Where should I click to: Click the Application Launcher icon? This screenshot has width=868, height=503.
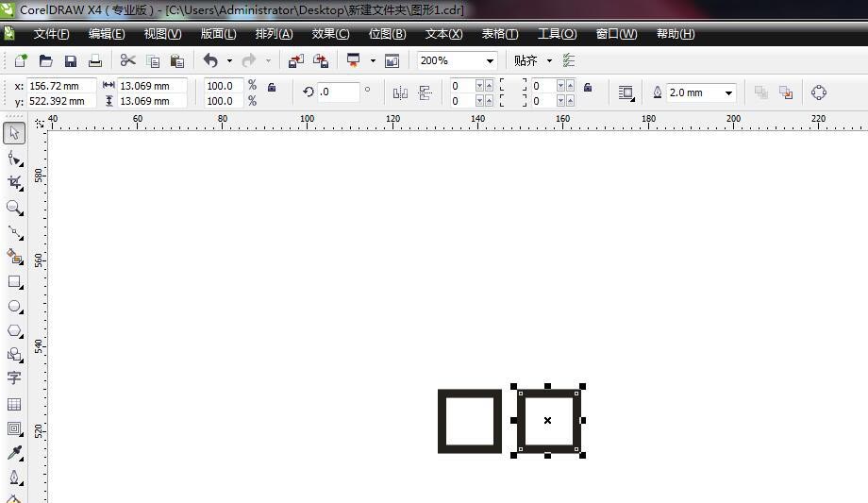pos(353,59)
